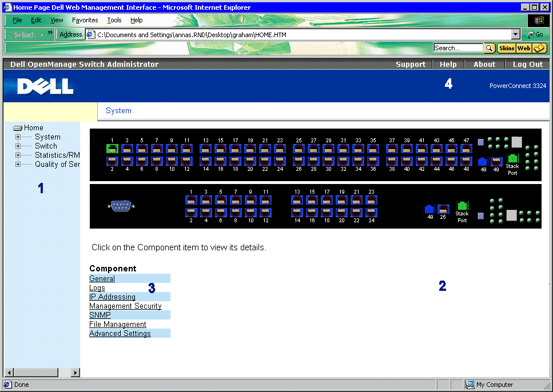Click the Back navigation button

pos(25,34)
